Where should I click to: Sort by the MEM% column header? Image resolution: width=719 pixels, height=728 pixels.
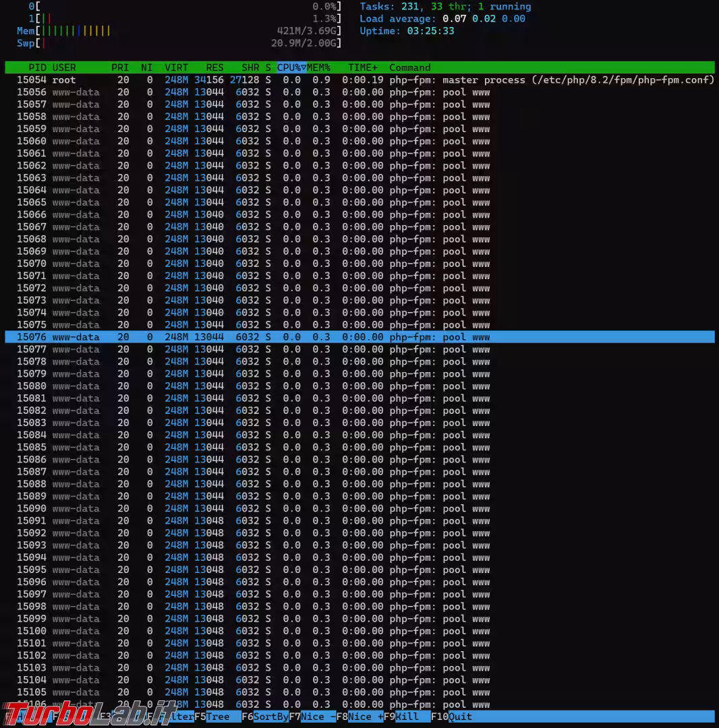(x=319, y=67)
